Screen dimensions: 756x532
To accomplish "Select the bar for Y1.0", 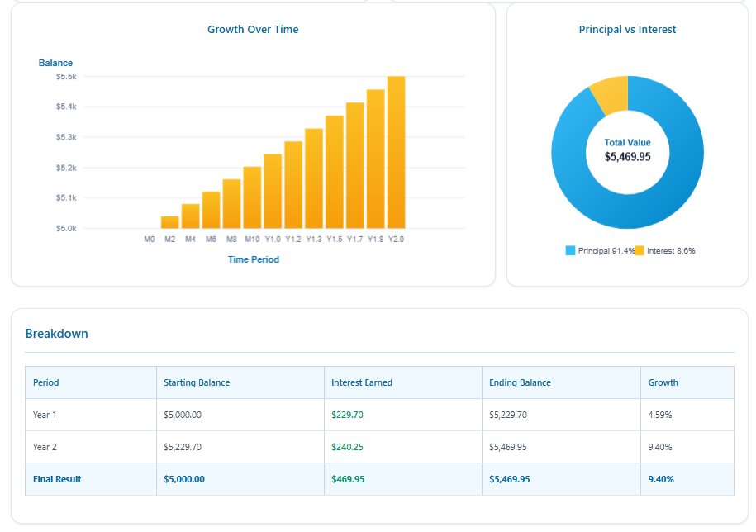I will point(273,192).
